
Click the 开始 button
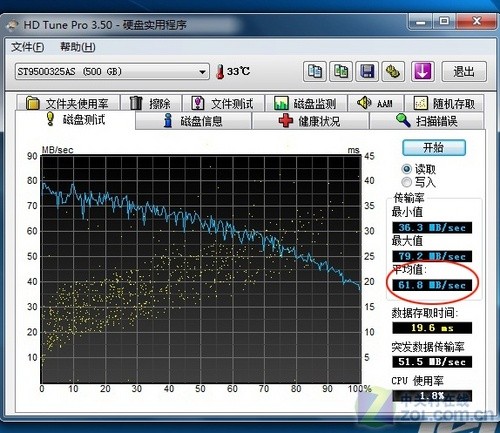(434, 147)
